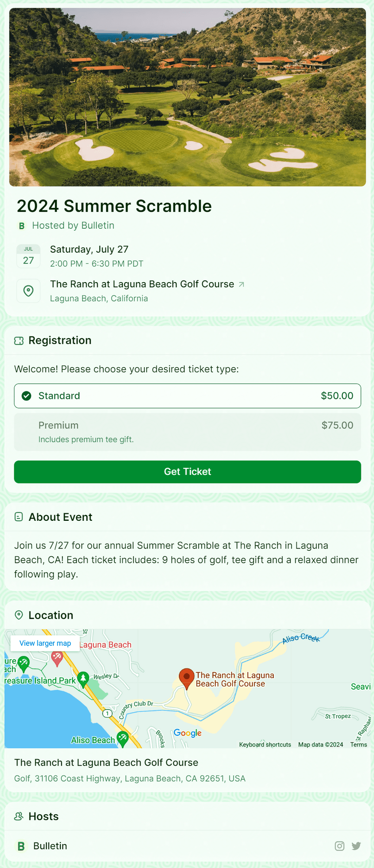Viewport: 374px width, 868px height.
Task: Click the golf course cover image
Action: tap(187, 97)
